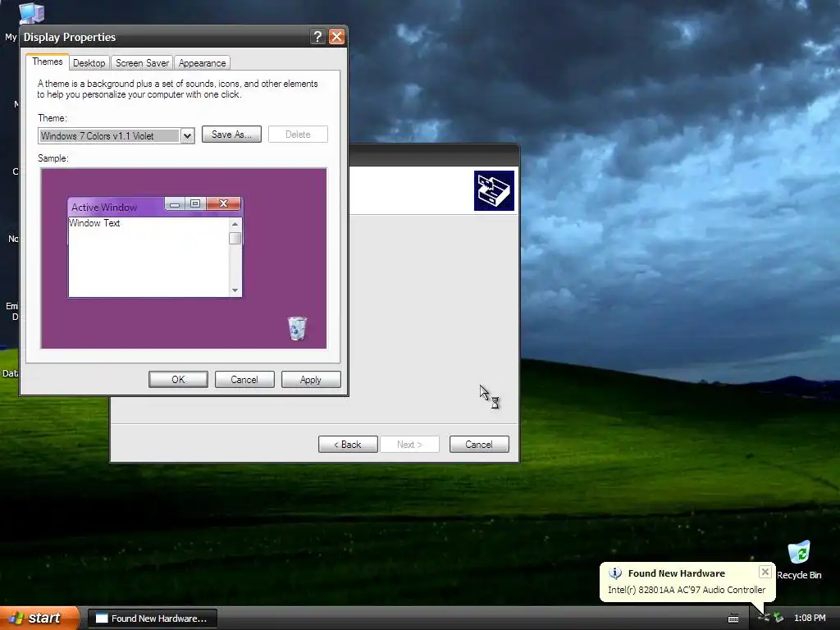Click the sample window scrollbar thumb
840x630 pixels.
(x=235, y=238)
